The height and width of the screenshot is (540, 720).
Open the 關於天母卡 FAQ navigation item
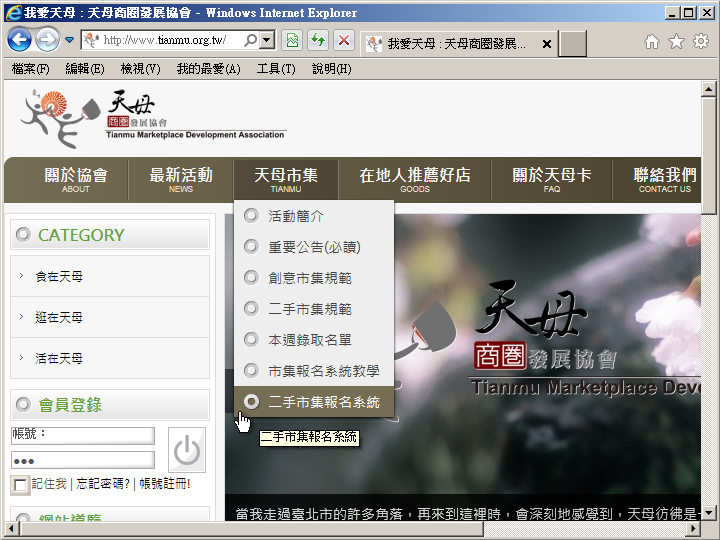click(552, 180)
